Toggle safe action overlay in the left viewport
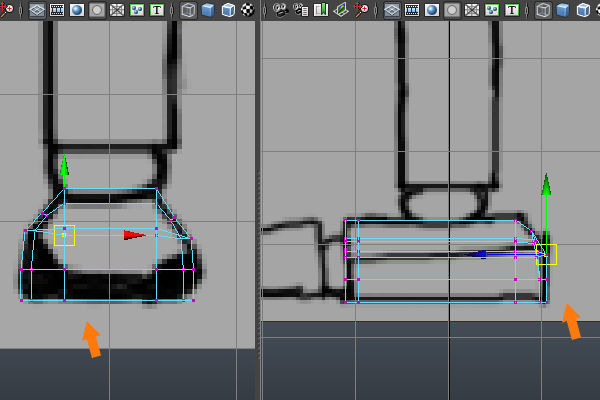600x400 pixels. [137, 11]
